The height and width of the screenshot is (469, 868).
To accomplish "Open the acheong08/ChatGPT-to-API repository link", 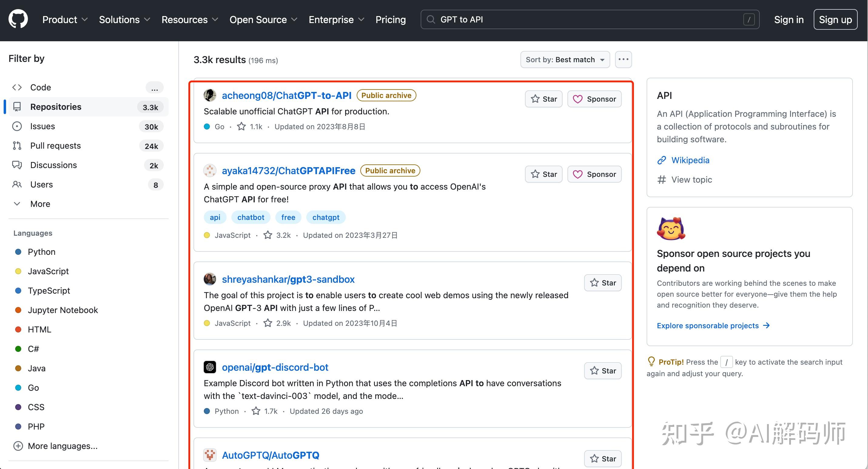I will pos(286,95).
